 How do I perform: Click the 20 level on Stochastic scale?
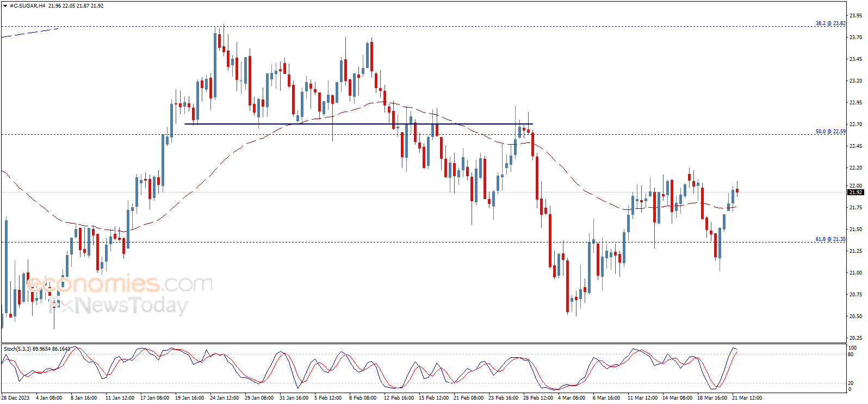coord(851,383)
